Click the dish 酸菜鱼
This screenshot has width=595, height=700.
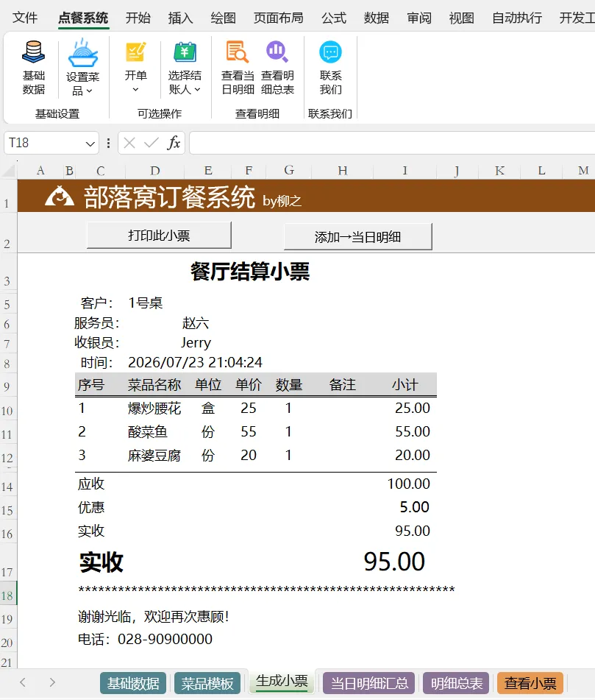click(148, 431)
